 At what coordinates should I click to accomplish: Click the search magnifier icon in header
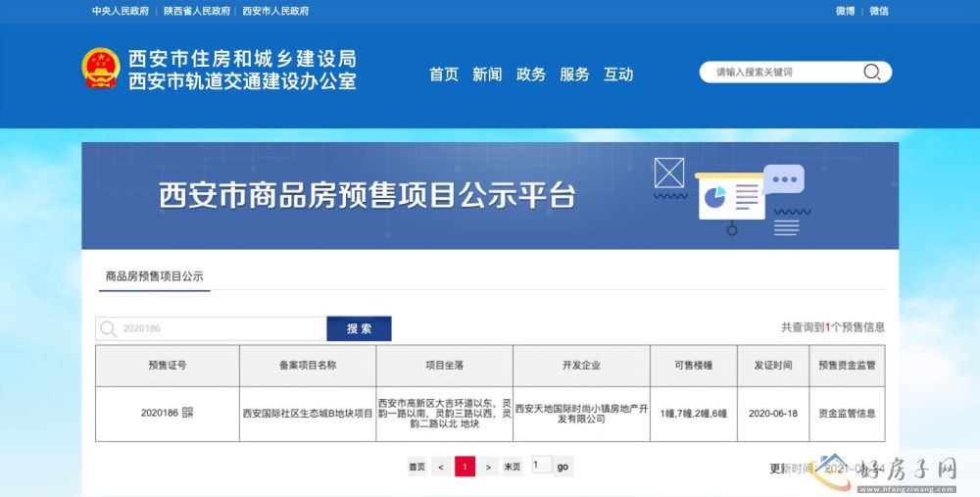click(871, 73)
